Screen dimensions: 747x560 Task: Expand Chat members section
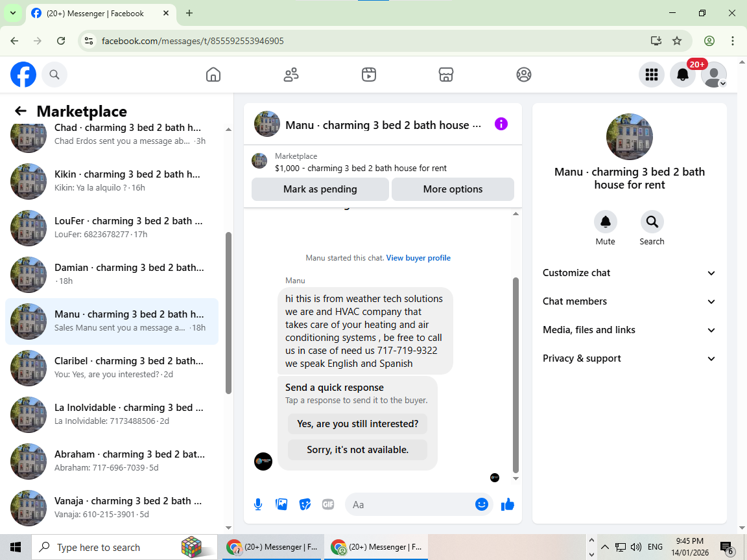click(630, 301)
